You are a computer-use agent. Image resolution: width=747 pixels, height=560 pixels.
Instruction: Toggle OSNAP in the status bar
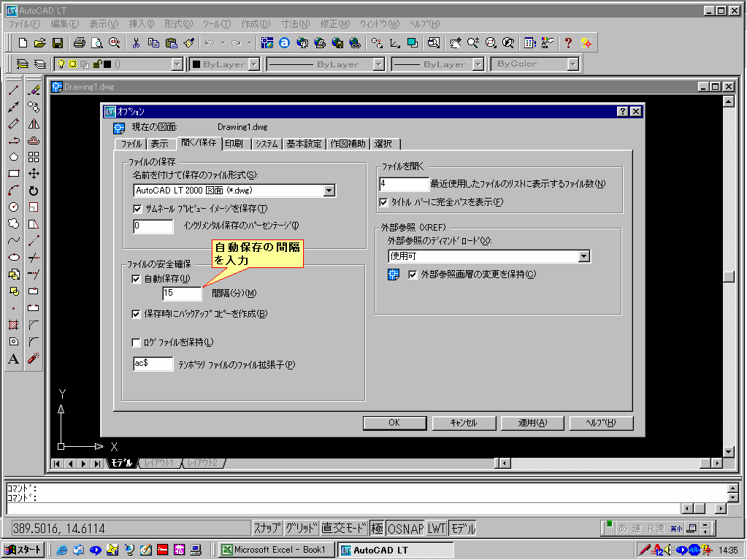click(405, 528)
